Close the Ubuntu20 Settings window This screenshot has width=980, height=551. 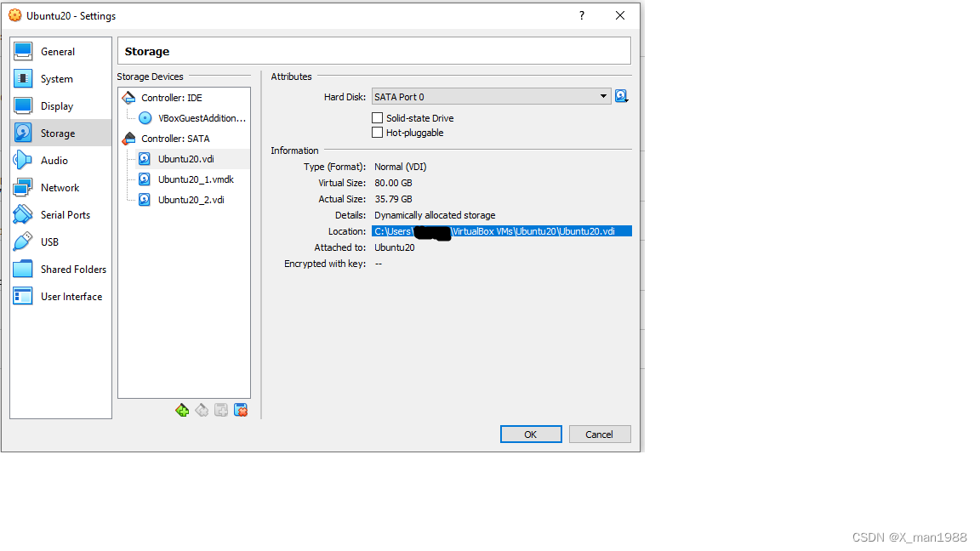(620, 15)
